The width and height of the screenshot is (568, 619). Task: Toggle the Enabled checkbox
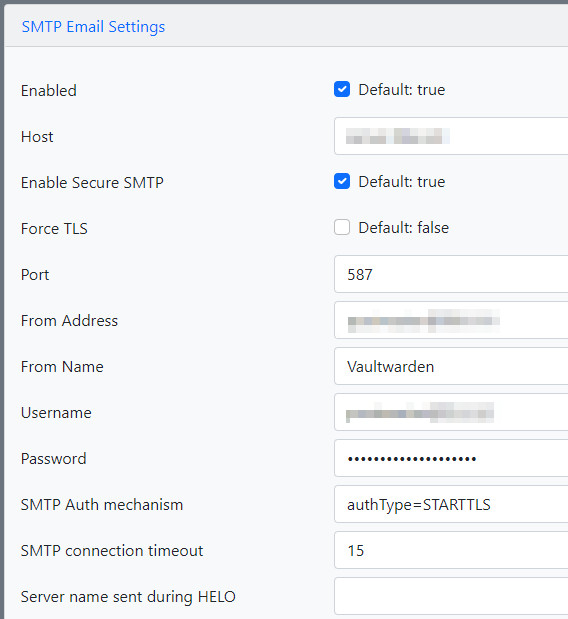pos(342,90)
